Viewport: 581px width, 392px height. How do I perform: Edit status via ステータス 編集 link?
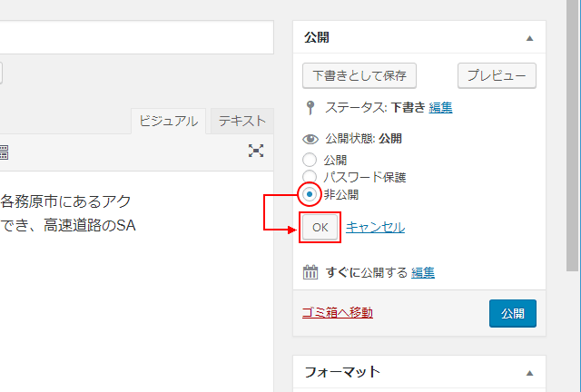pos(441,108)
